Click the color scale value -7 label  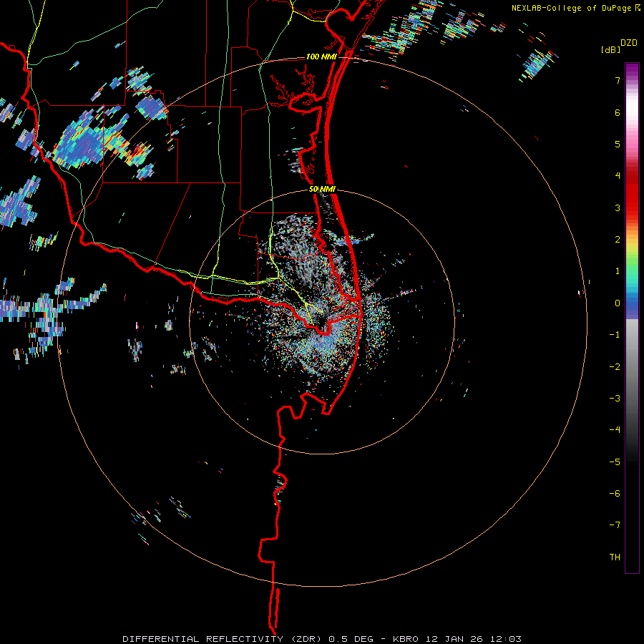click(x=615, y=525)
